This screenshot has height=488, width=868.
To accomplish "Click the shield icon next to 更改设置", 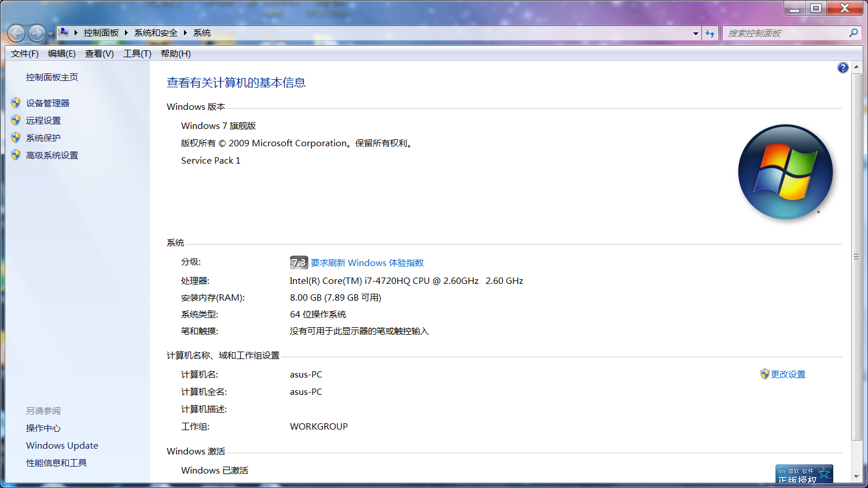I will coord(765,374).
